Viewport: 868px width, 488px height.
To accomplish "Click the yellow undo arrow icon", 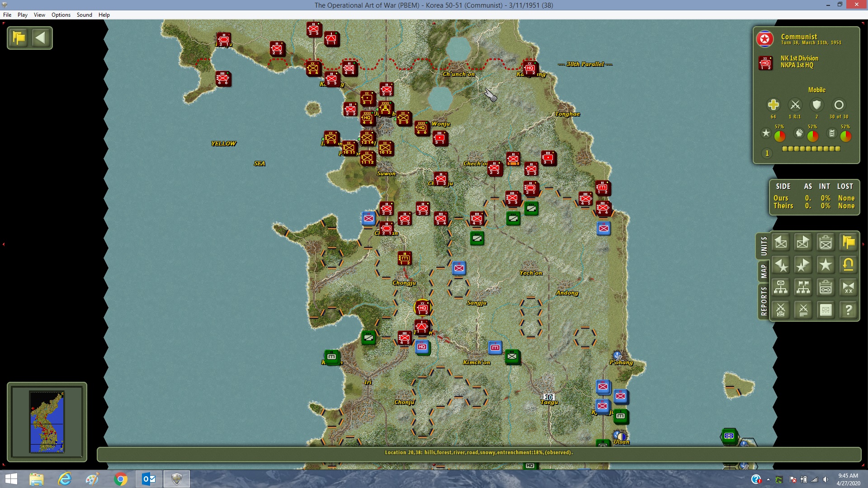I will pos(849,265).
